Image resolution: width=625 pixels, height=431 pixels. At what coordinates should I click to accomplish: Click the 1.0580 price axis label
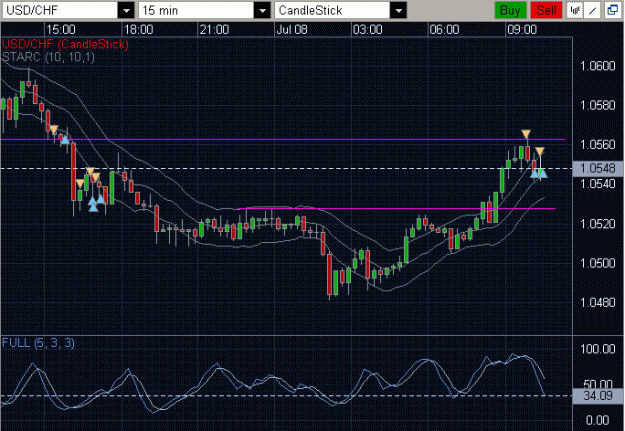coord(597,105)
